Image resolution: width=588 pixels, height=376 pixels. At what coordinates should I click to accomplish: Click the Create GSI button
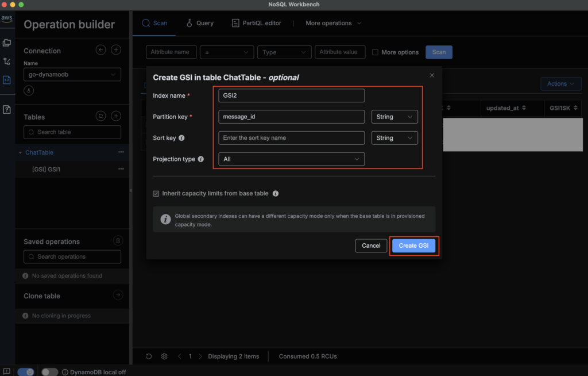(x=413, y=245)
